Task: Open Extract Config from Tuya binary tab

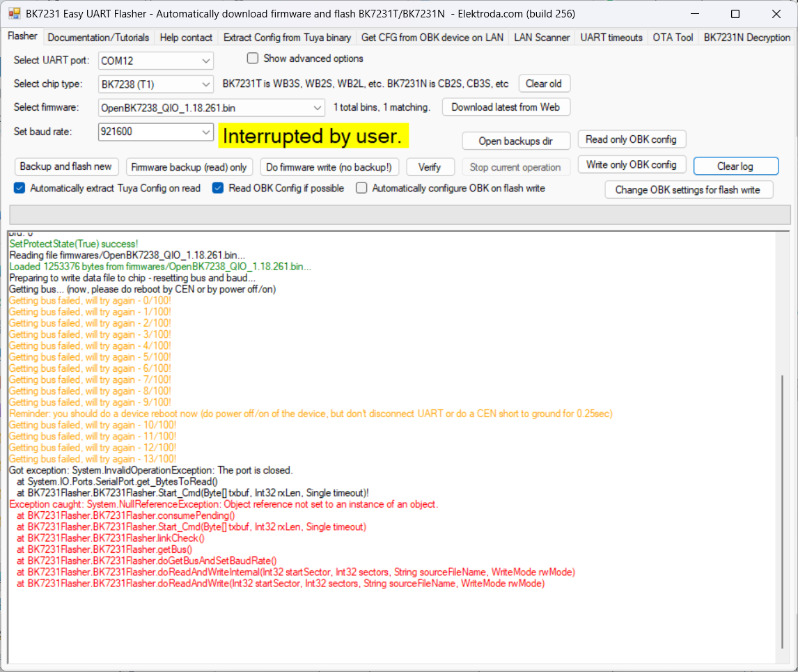Action: 287,38
